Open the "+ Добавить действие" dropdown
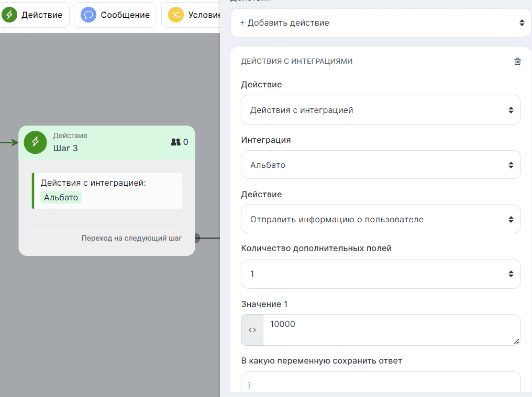Image resolution: width=532 pixels, height=397 pixels. tap(381, 23)
